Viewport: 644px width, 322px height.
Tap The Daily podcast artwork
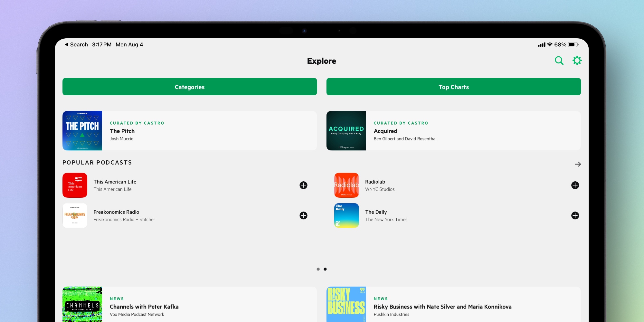[x=346, y=215]
